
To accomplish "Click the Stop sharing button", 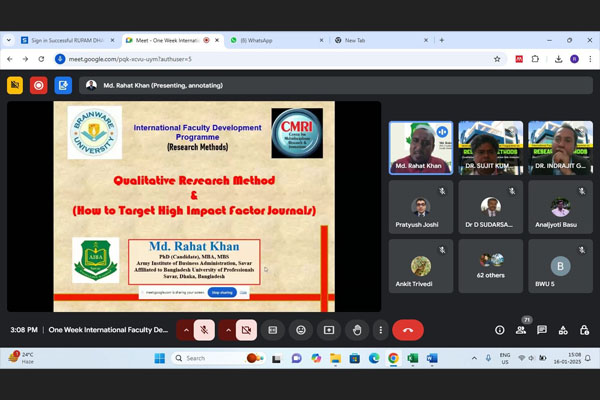I will (x=221, y=293).
